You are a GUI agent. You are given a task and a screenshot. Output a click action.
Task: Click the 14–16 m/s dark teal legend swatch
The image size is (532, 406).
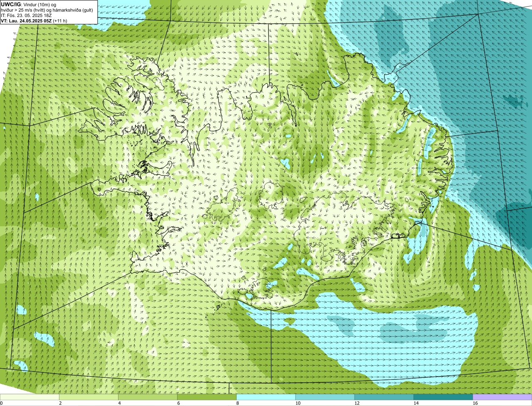(443, 397)
